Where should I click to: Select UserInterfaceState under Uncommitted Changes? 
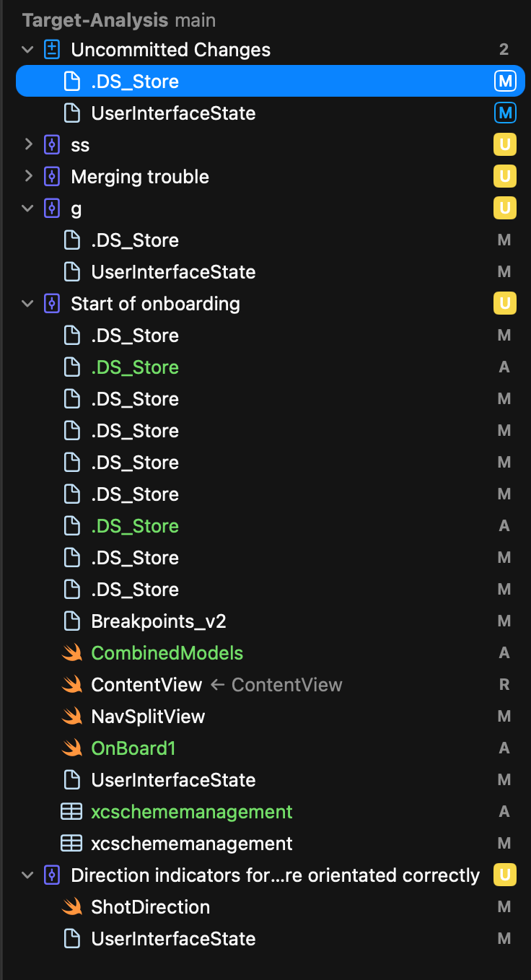pyautogui.click(x=173, y=113)
